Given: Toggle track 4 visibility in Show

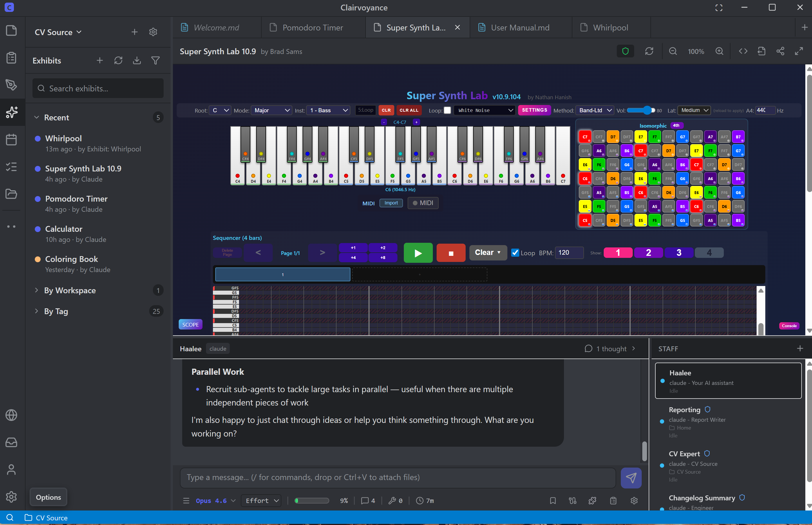Looking at the screenshot, I should pyautogui.click(x=709, y=253).
